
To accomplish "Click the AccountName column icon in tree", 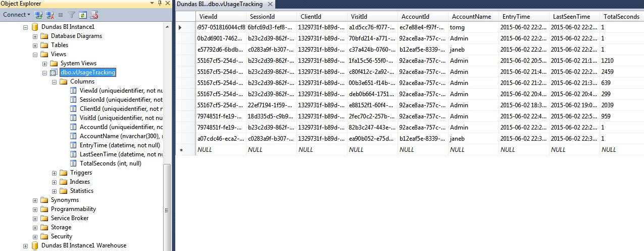I will [x=74, y=136].
